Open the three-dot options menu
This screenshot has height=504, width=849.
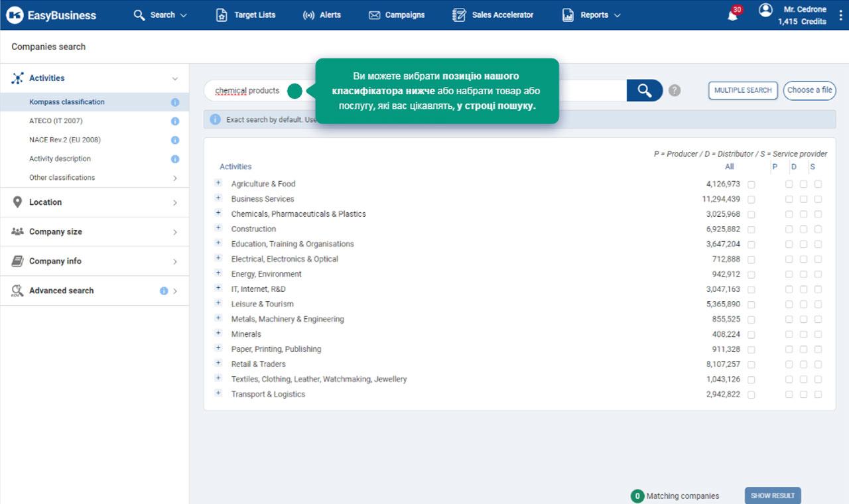(x=841, y=15)
